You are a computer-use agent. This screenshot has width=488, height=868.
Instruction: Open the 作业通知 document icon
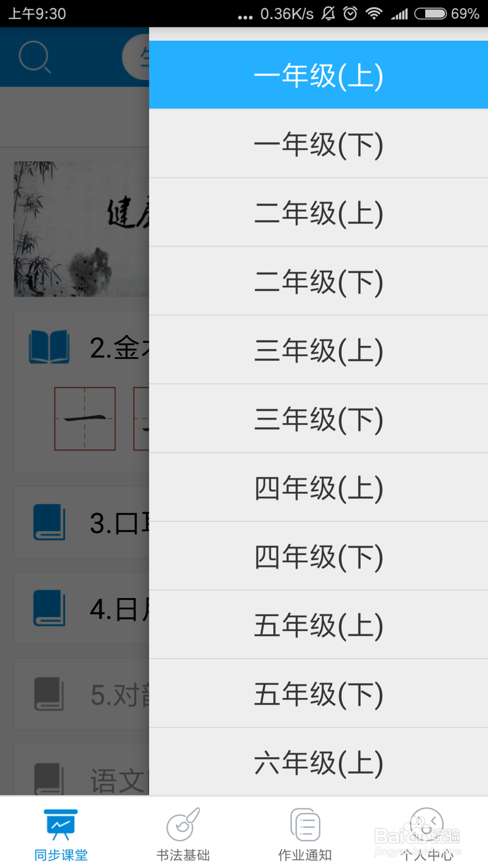(305, 825)
